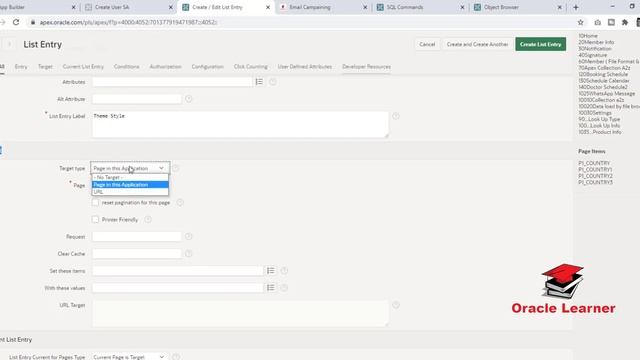
Task: Open value picker for With these values
Action: [x=271, y=288]
